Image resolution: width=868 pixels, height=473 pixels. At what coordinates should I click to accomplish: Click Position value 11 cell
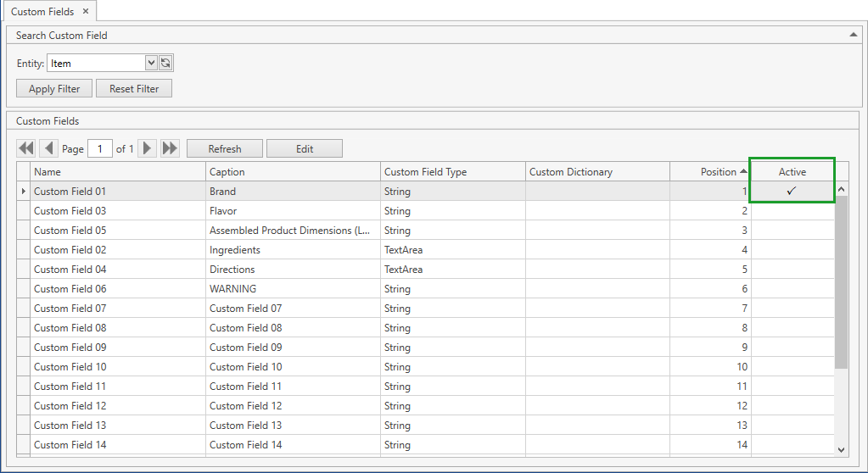710,387
